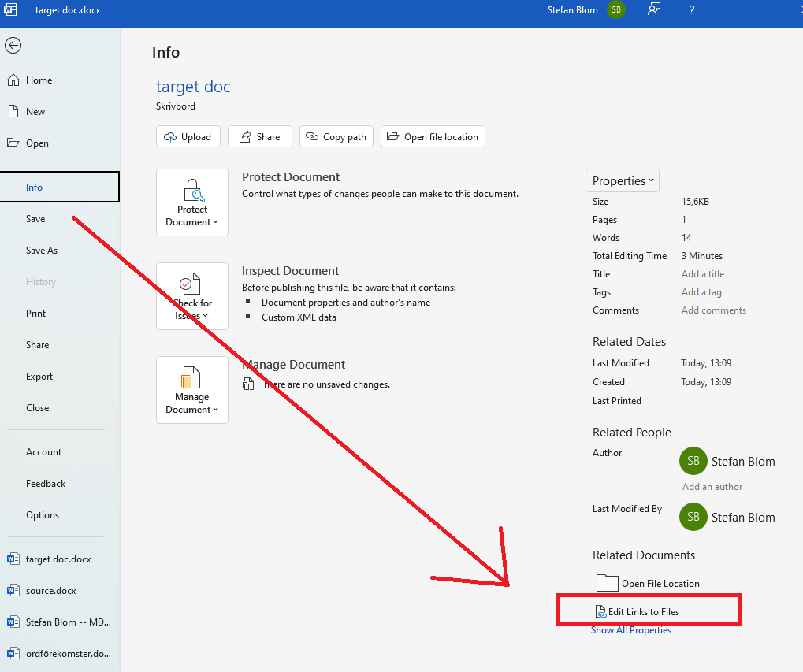Choose Save in the sidebar
The height and width of the screenshot is (672, 803).
(61, 219)
